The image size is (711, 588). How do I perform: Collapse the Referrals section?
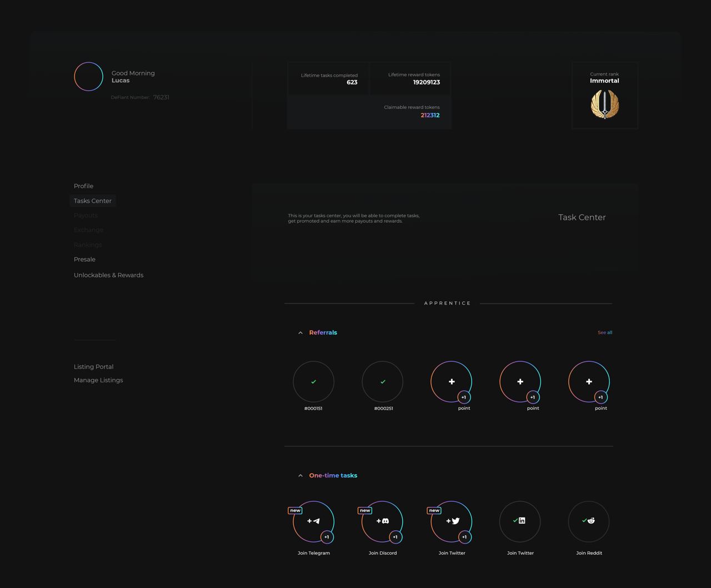301,333
